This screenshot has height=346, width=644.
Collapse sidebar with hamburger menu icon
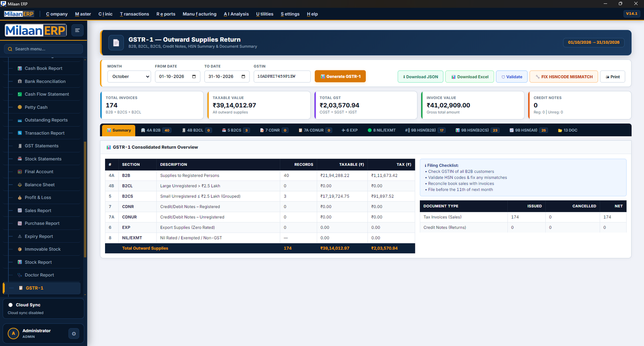click(x=77, y=30)
